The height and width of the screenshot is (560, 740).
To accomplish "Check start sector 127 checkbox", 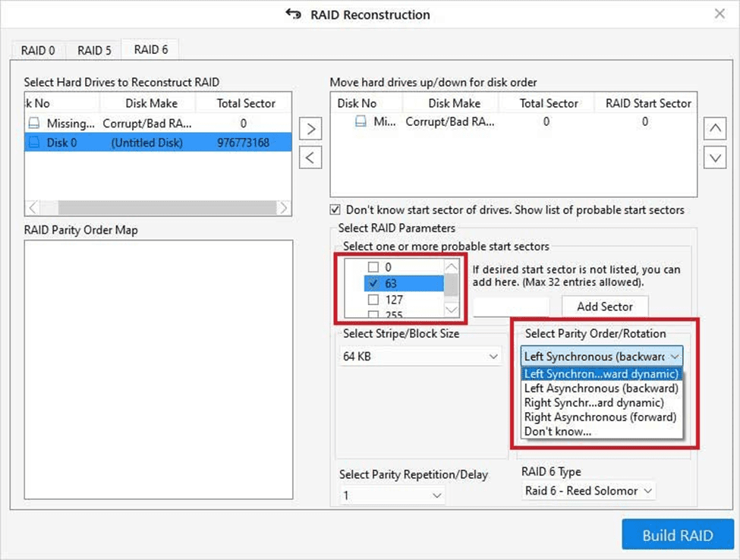I will tap(373, 300).
